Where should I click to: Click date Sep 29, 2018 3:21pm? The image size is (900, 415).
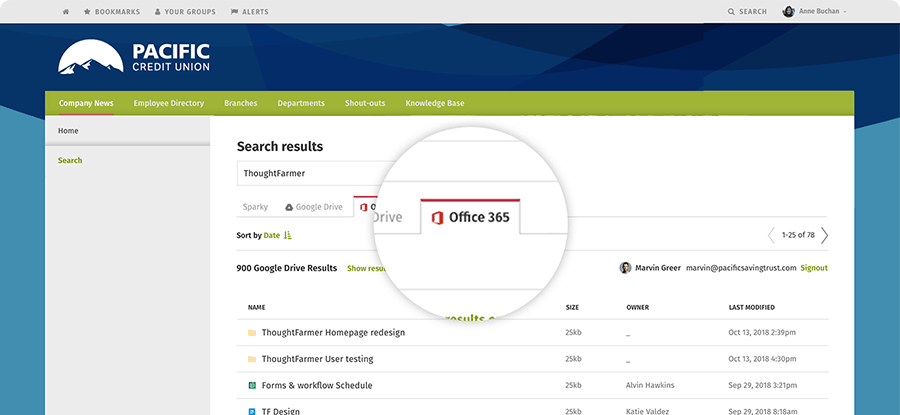coord(762,385)
